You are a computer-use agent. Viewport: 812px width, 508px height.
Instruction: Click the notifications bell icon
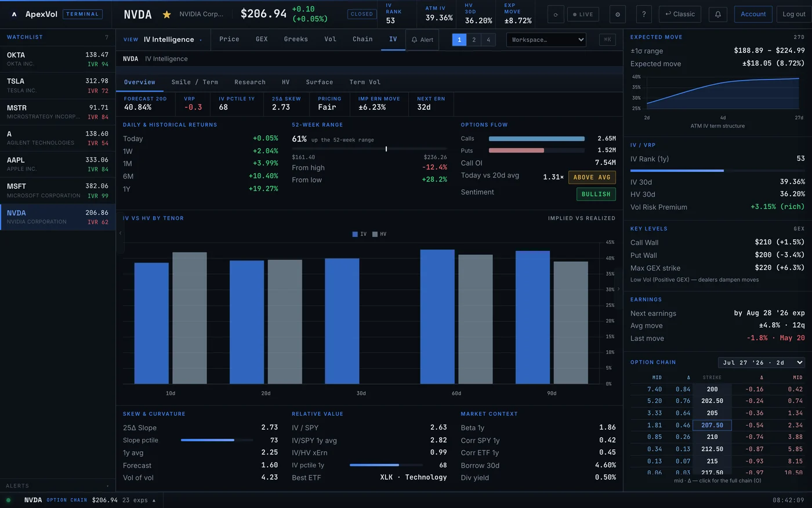[x=717, y=14]
